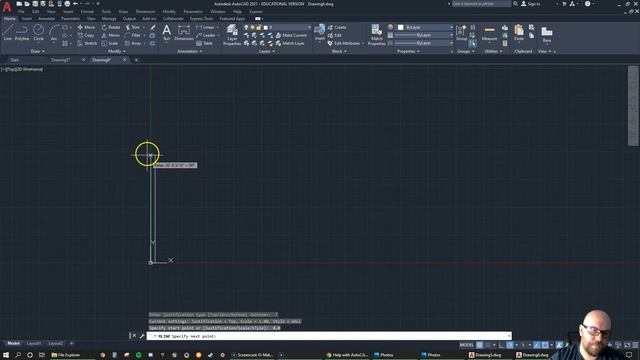Click the Measure tool
The width and height of the screenshot is (640, 360).
489,33
